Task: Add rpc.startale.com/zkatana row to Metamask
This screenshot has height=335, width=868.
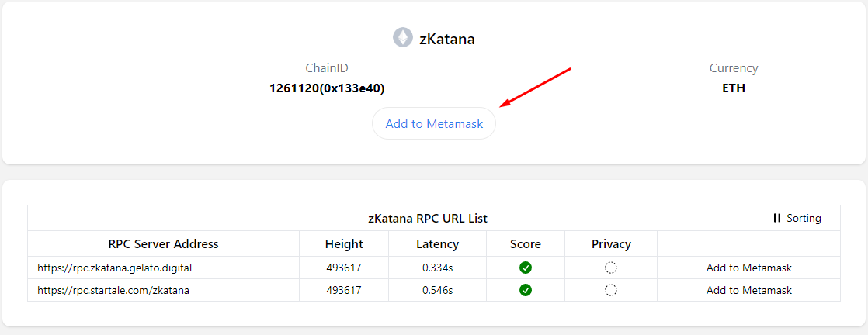Action: coord(748,290)
